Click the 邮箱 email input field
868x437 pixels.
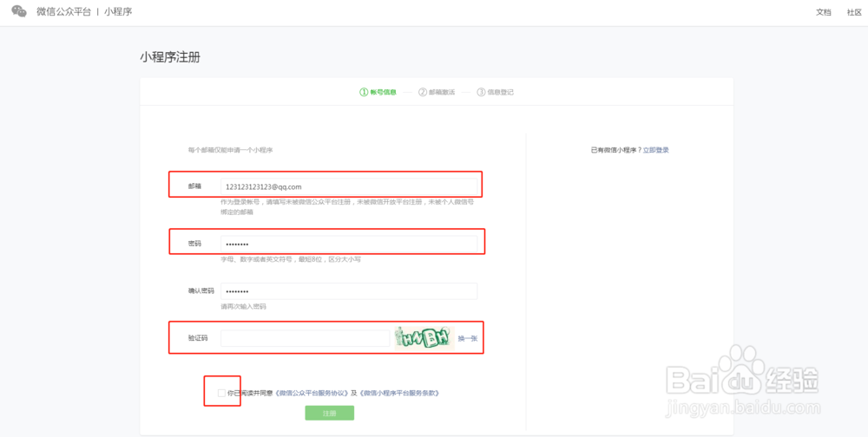(349, 186)
